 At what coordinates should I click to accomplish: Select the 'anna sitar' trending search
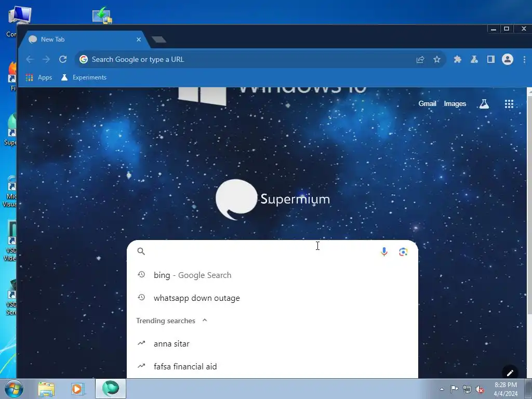tap(272, 344)
